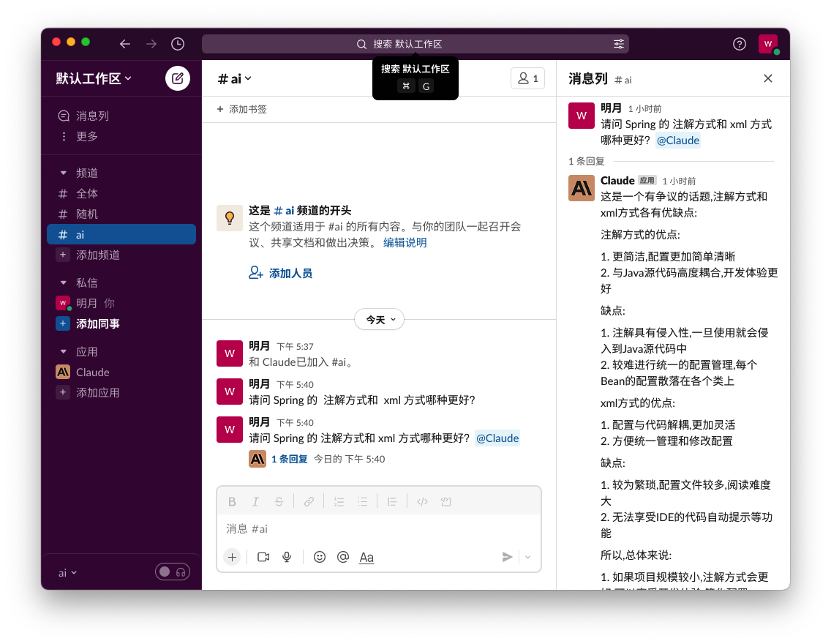This screenshot has height=644, width=831.
Task: Compose a new message with the pencil icon
Action: click(178, 78)
